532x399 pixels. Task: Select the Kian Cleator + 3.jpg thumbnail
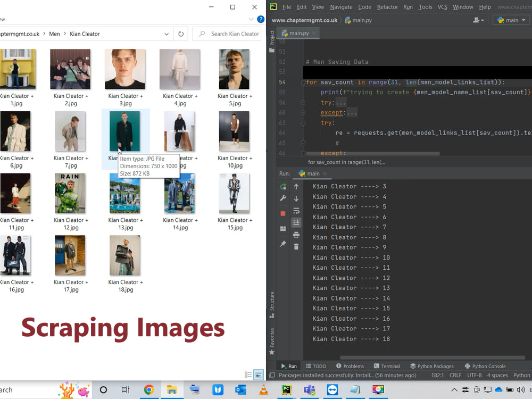click(125, 69)
